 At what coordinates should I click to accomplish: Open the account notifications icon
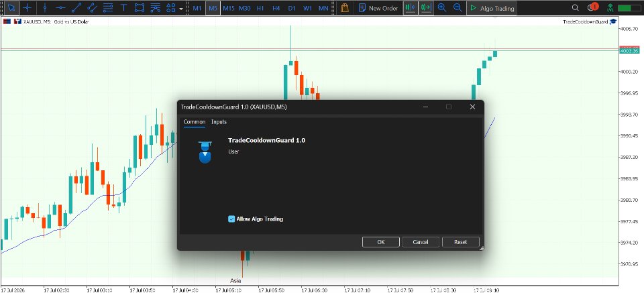[592, 7]
